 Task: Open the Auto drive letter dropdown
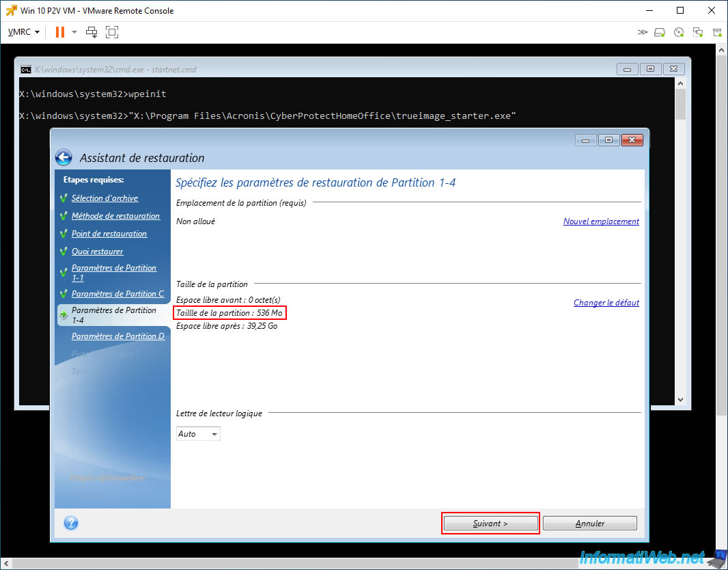(x=198, y=434)
